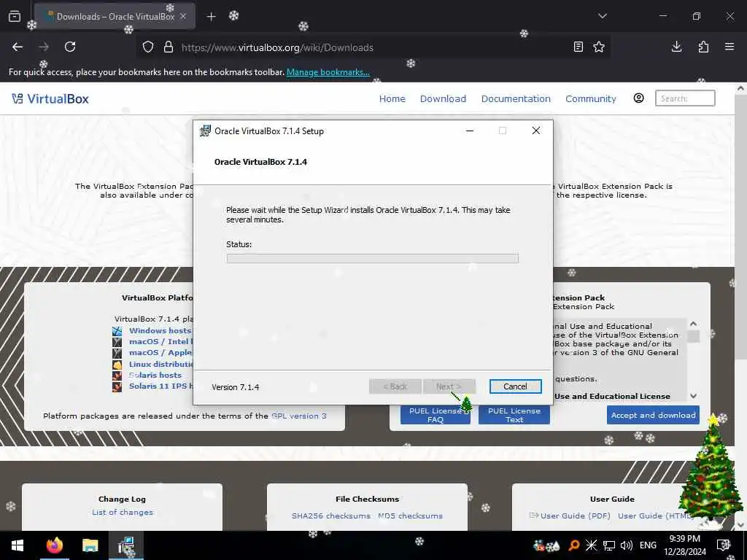Click the PUEL License Text button

514,415
